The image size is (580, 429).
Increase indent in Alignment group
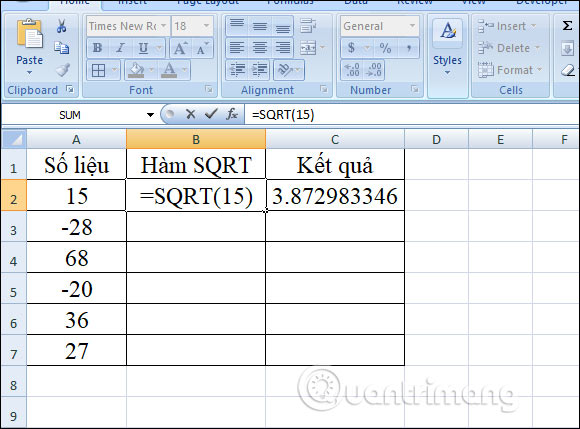click(259, 70)
